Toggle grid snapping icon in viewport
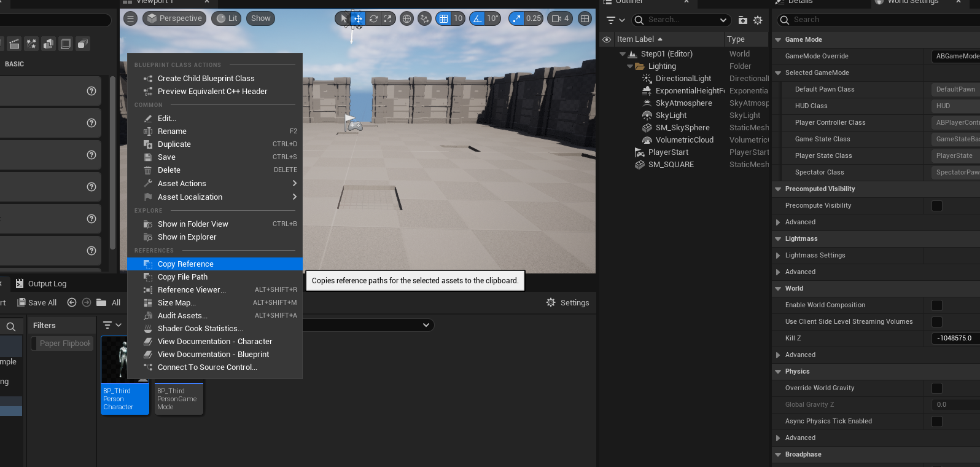Viewport: 980px width, 467px height. coord(443,18)
